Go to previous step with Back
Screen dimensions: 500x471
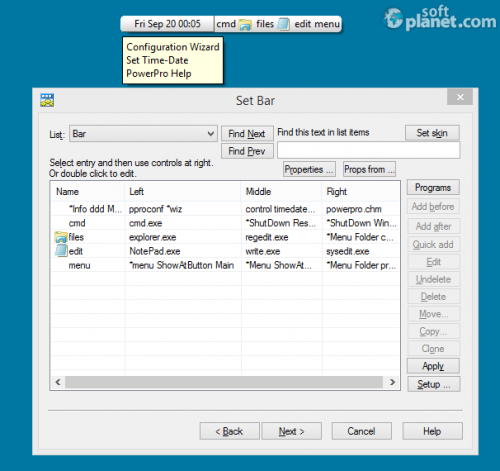[x=229, y=431]
